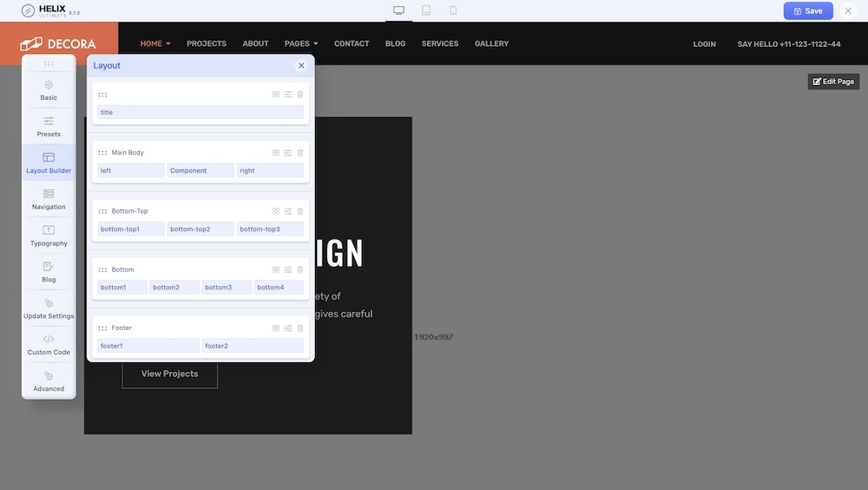Select the Layout Builder sidebar item
Viewport: 868px width, 490px height.
click(49, 163)
